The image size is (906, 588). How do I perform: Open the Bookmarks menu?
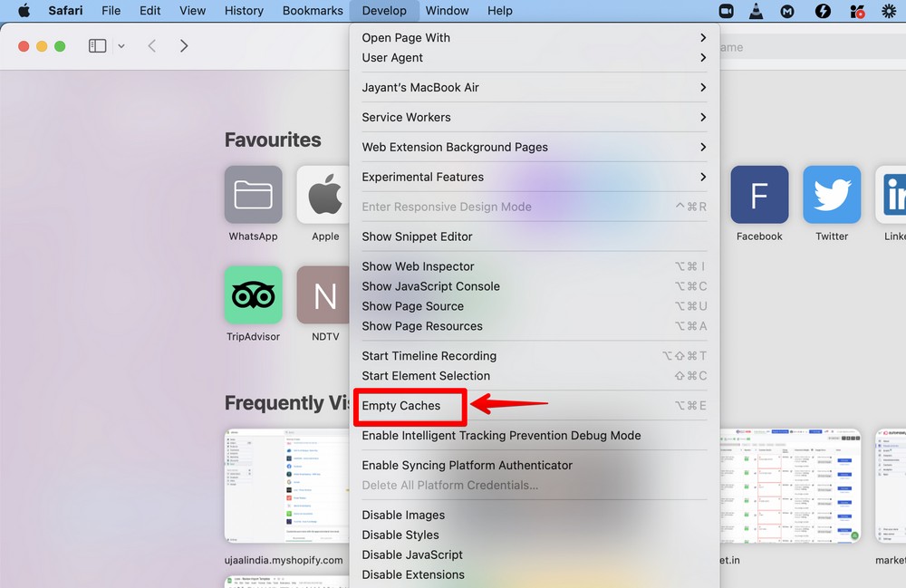tap(313, 10)
